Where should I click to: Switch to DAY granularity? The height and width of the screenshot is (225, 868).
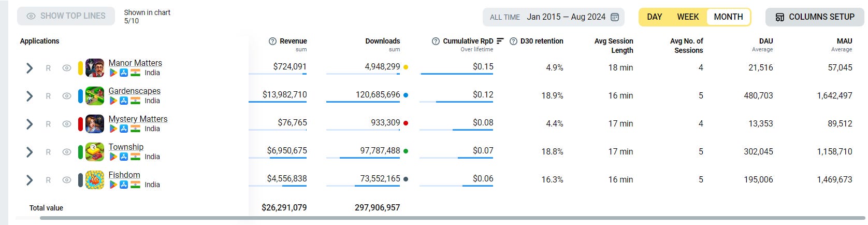pos(655,17)
